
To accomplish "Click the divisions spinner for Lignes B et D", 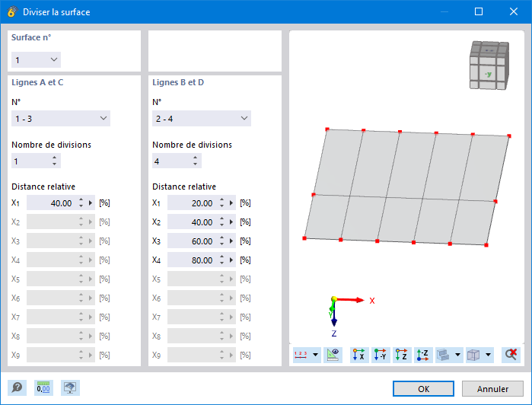I will pyautogui.click(x=195, y=161).
